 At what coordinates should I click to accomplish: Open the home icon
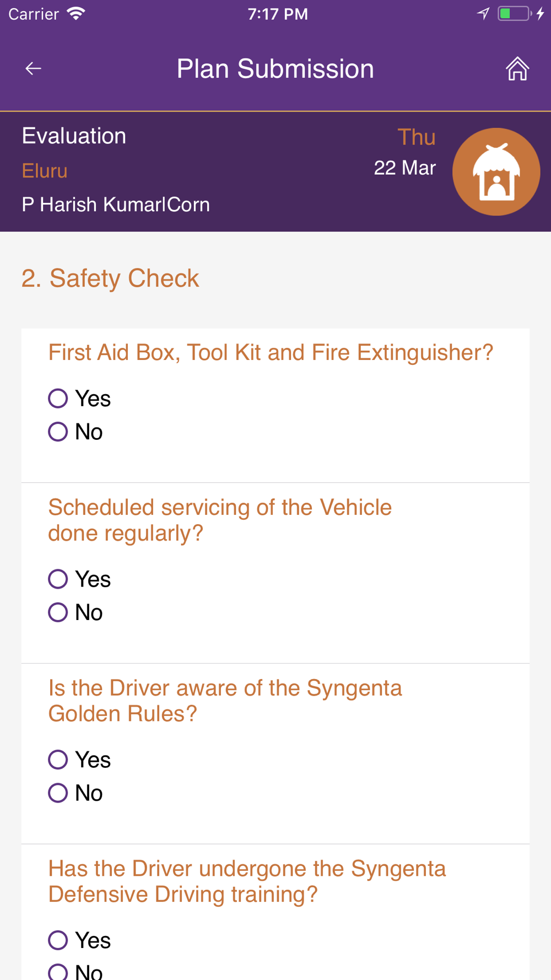(517, 69)
